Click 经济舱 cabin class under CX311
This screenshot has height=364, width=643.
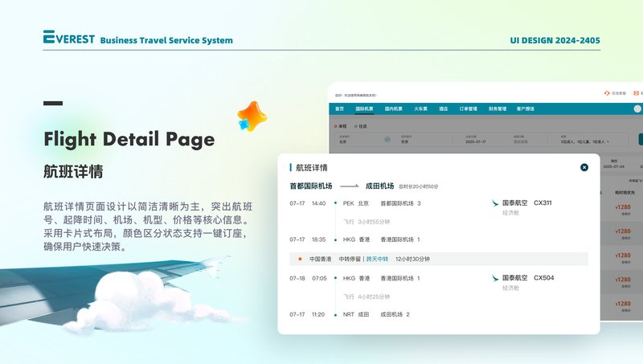coord(510,213)
